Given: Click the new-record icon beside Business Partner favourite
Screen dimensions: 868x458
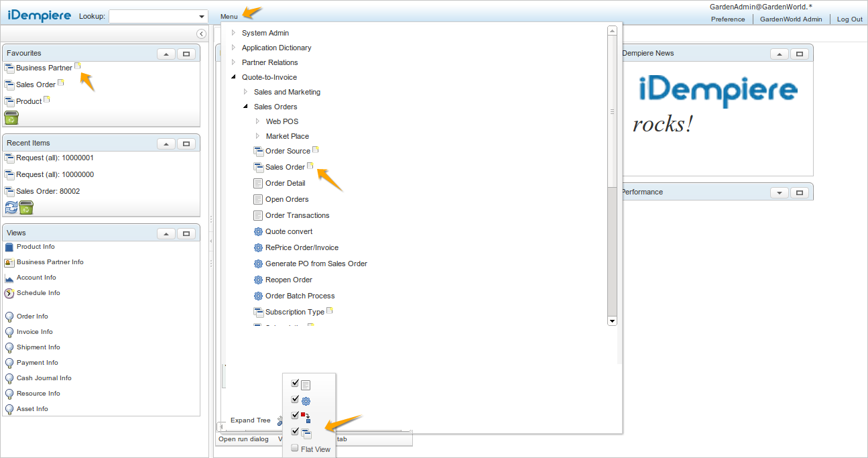Looking at the screenshot, I should coord(78,66).
